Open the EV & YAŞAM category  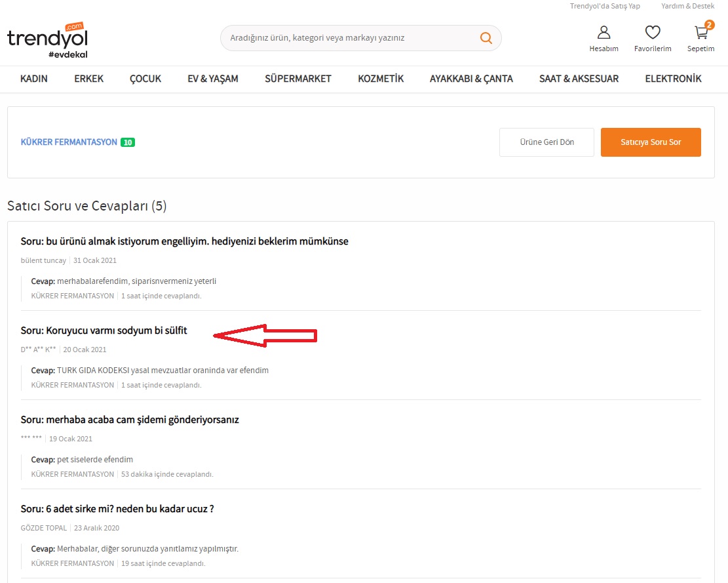[213, 79]
